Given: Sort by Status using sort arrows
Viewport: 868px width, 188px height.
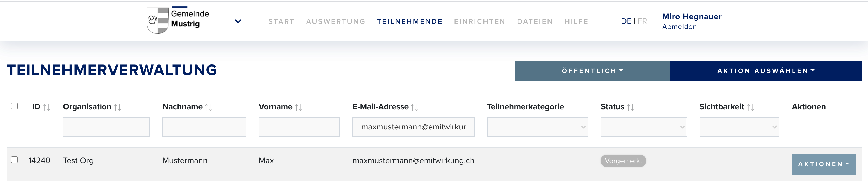Looking at the screenshot, I should tap(630, 107).
